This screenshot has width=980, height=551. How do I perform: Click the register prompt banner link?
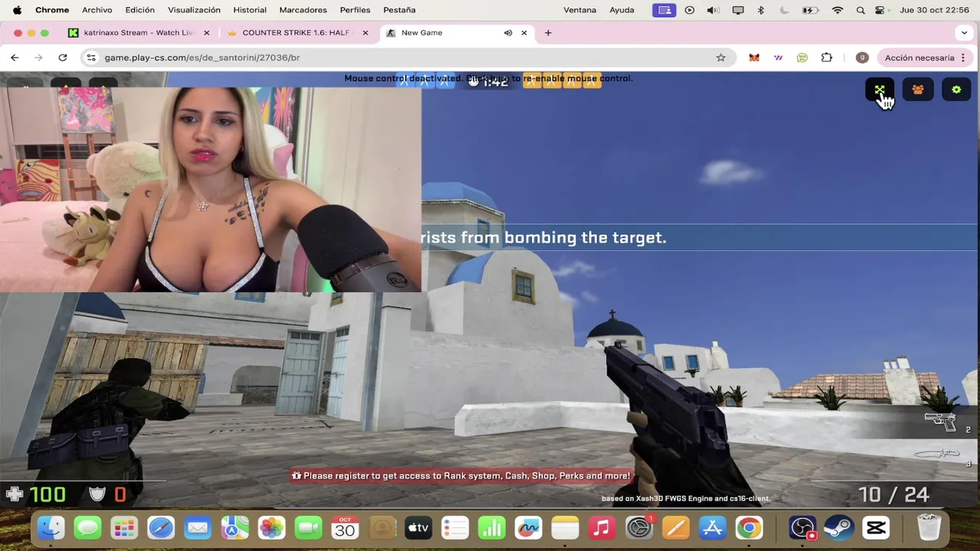(461, 476)
